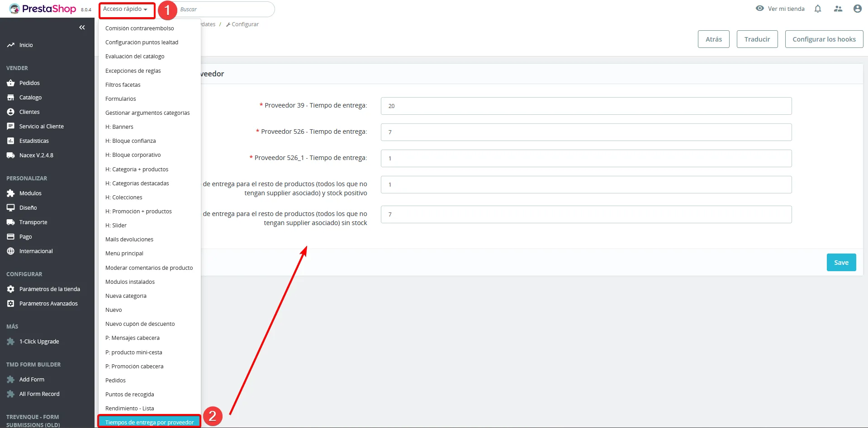
Task: Click the Pedidos basket icon in the sidebar
Action: 11,83
